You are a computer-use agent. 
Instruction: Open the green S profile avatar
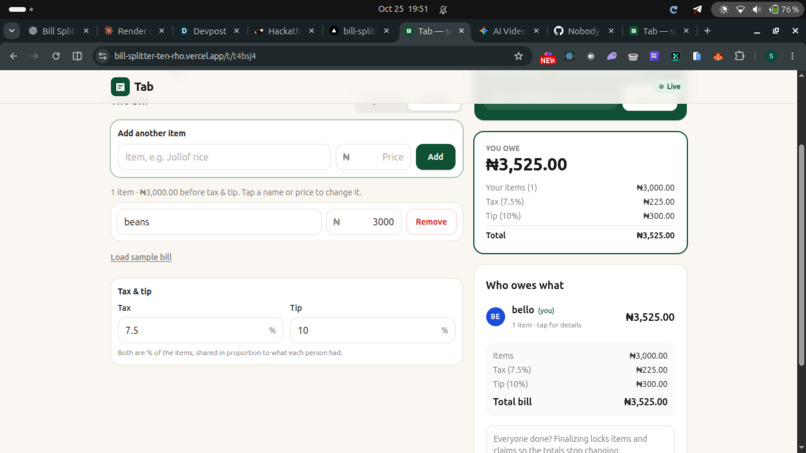[771, 56]
